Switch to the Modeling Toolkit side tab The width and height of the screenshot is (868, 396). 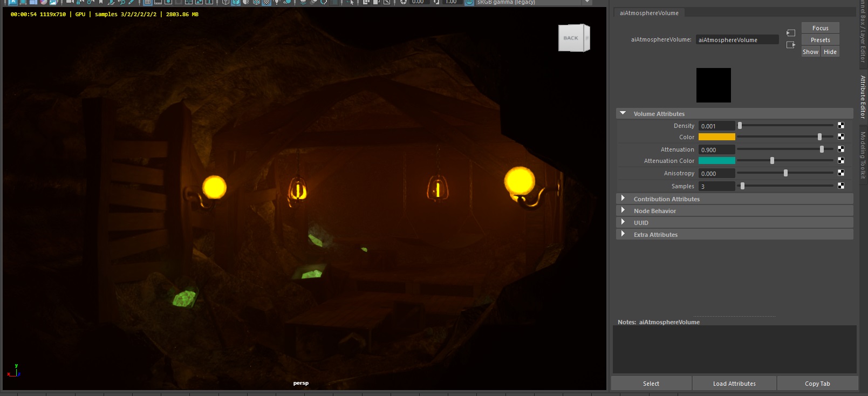click(863, 155)
